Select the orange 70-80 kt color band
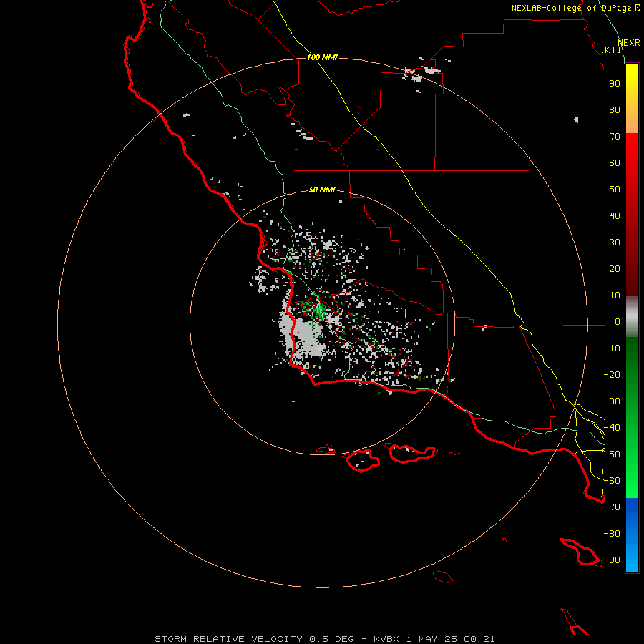The height and width of the screenshot is (644, 644). pos(632,122)
